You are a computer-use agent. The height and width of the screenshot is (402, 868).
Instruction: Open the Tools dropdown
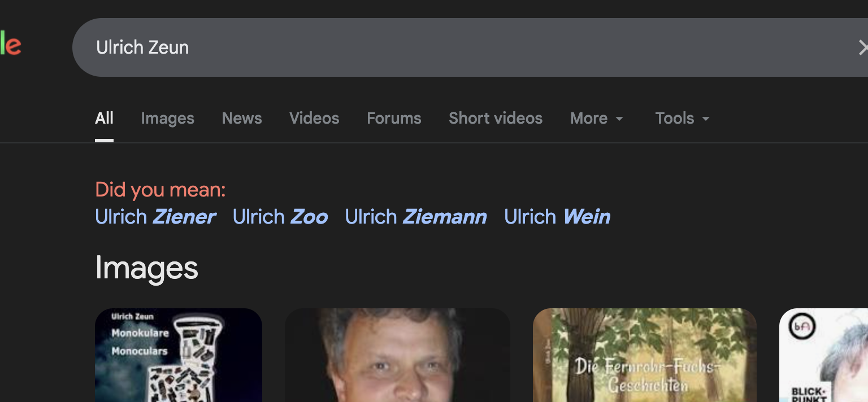(682, 119)
